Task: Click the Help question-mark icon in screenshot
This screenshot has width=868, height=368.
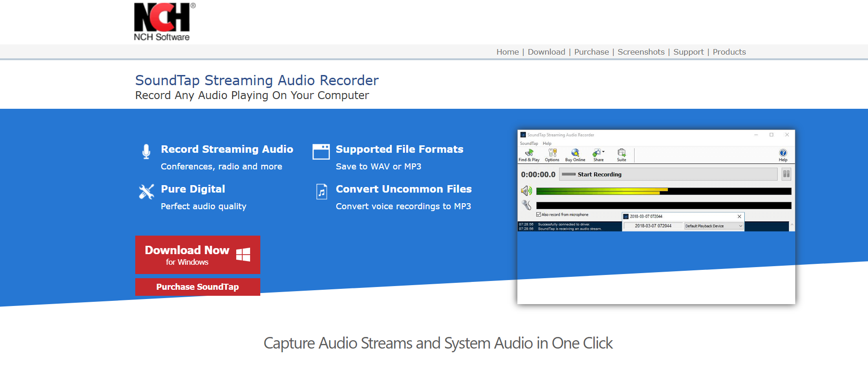Action: [783, 153]
